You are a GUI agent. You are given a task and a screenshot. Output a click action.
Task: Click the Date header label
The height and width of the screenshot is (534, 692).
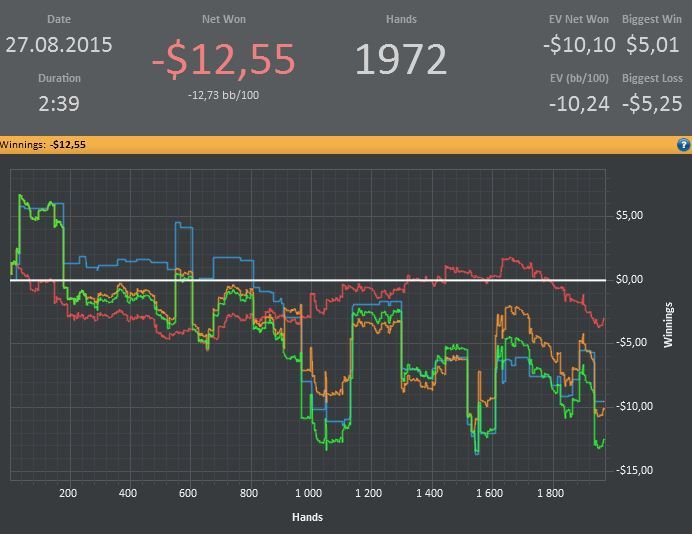[x=59, y=19]
